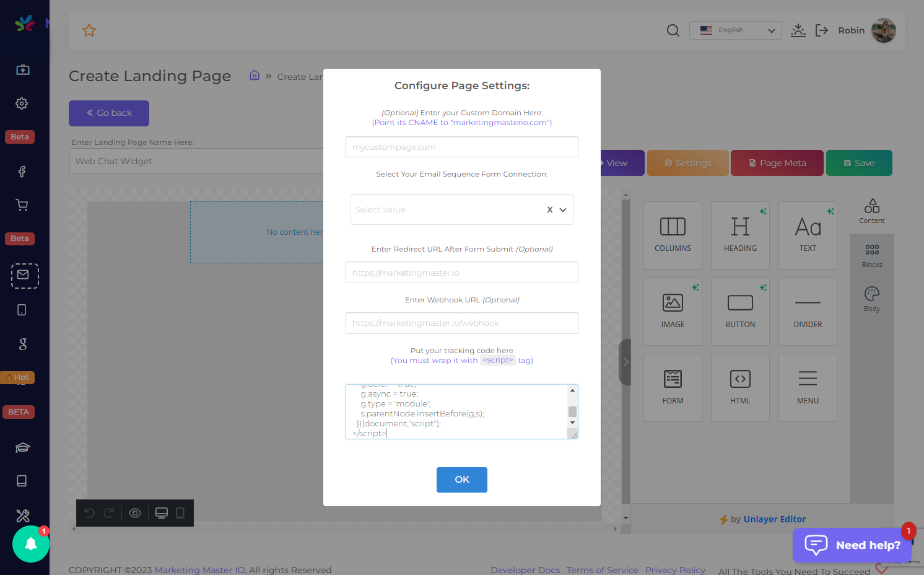Screen dimensions: 924x575
Task: Open the Page Meta button
Action: (777, 163)
